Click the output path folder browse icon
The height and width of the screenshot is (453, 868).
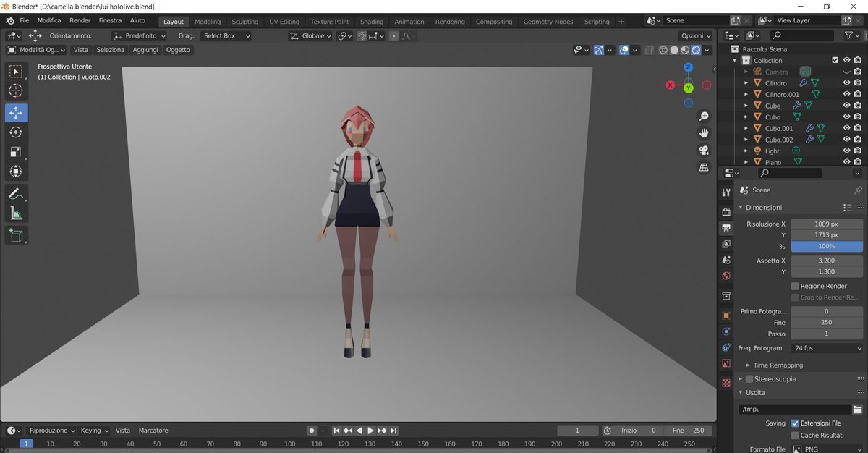tap(857, 410)
